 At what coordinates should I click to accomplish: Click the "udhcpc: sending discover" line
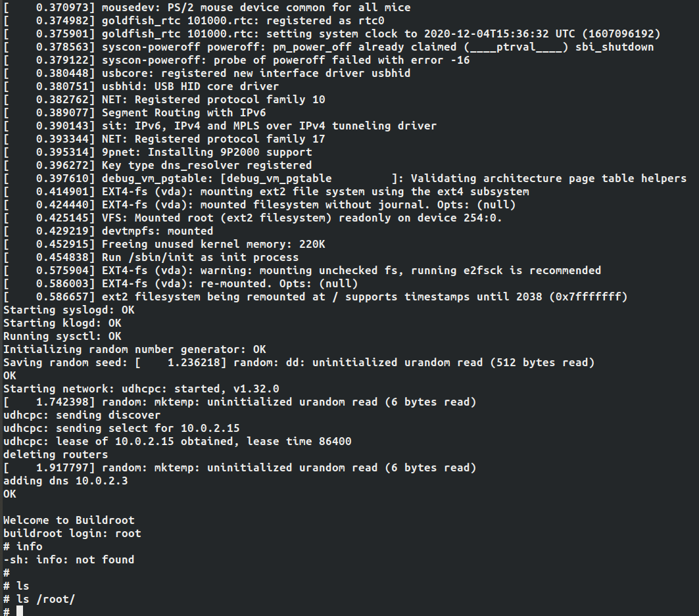(x=82, y=415)
